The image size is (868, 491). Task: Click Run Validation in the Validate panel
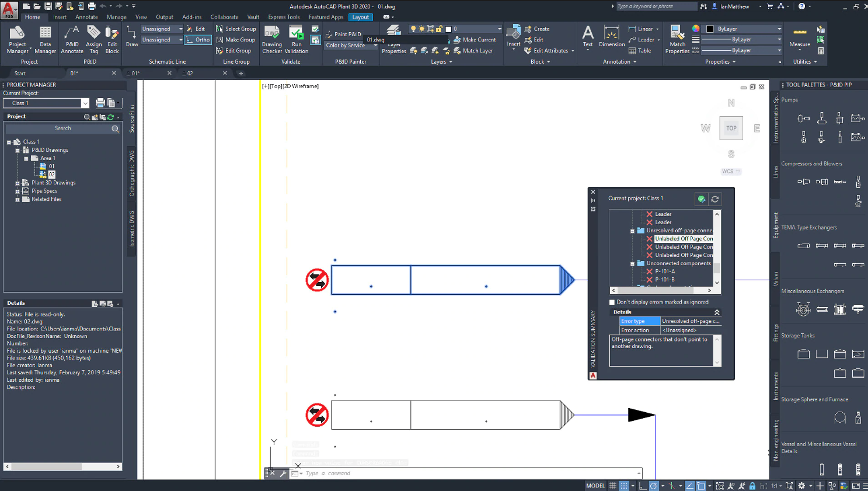pos(296,39)
